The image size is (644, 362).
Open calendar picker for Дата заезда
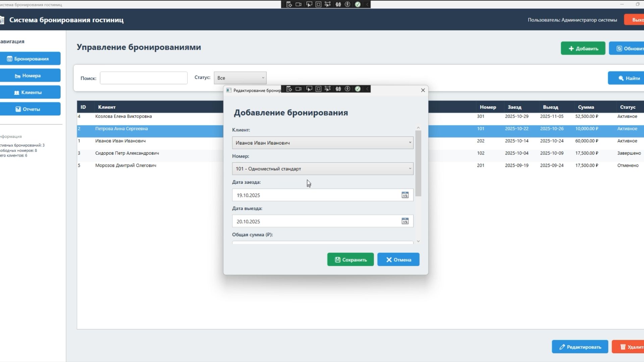click(405, 195)
